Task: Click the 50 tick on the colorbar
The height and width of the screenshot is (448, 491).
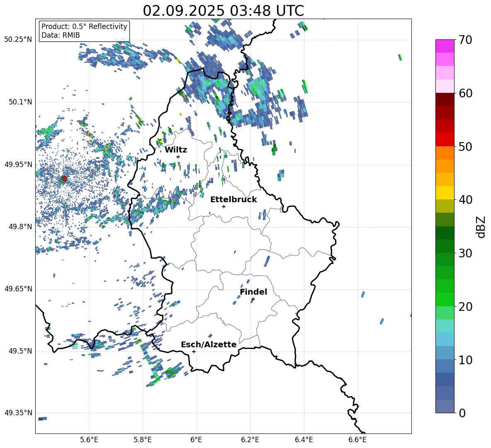Action: [x=465, y=146]
